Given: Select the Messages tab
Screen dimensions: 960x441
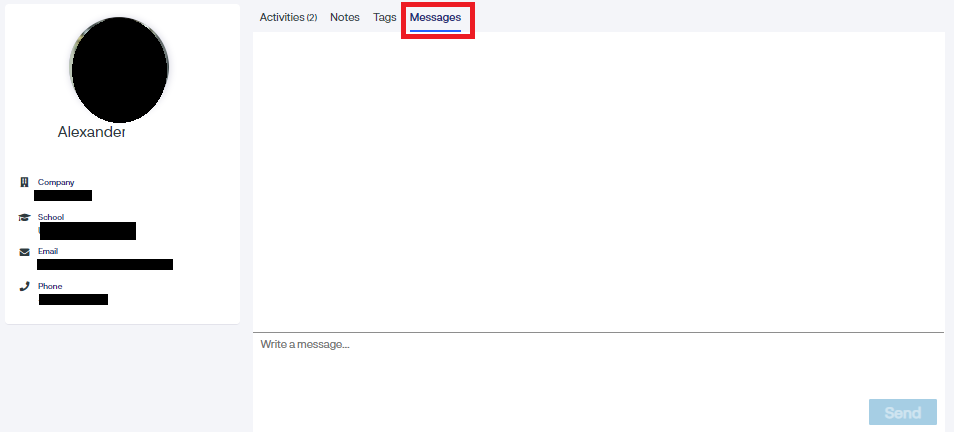Looking at the screenshot, I should coord(435,18).
